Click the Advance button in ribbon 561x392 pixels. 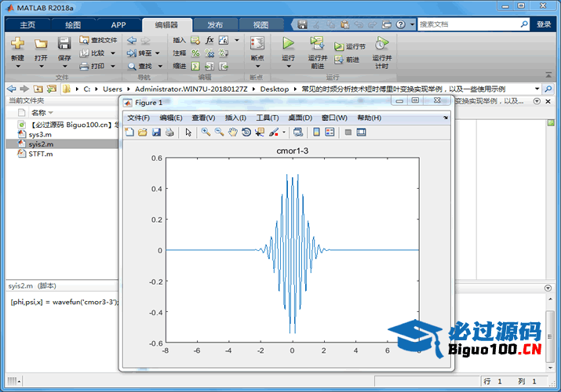click(x=347, y=60)
